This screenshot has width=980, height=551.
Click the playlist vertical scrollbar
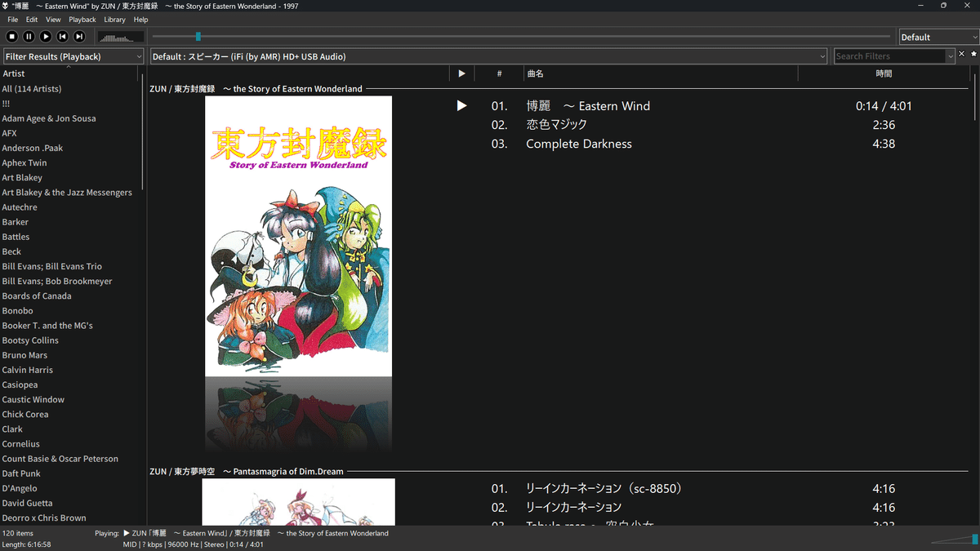pos(975,98)
